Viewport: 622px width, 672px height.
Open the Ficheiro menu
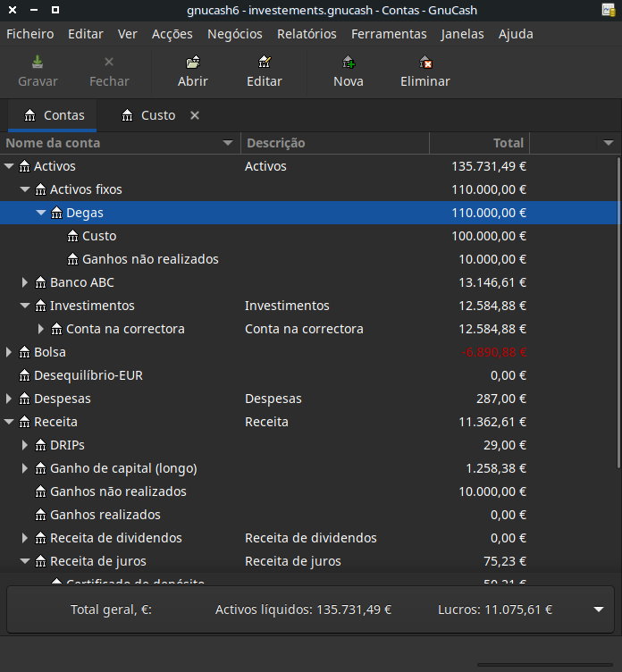pos(30,34)
